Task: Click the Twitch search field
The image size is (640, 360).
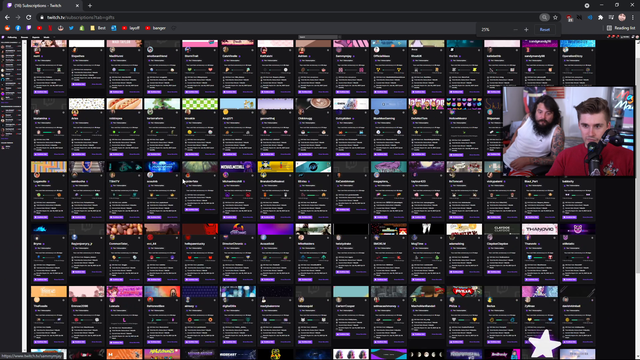Action: click(318, 37)
